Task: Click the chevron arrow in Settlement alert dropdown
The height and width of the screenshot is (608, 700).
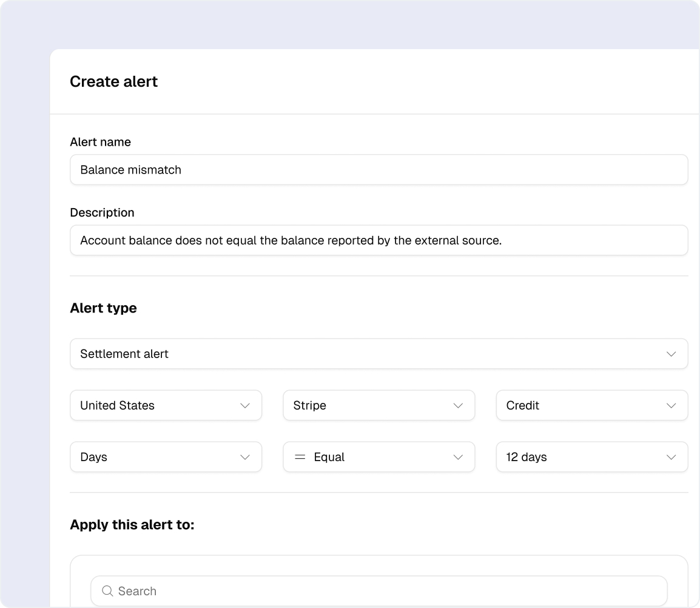Action: 671,354
